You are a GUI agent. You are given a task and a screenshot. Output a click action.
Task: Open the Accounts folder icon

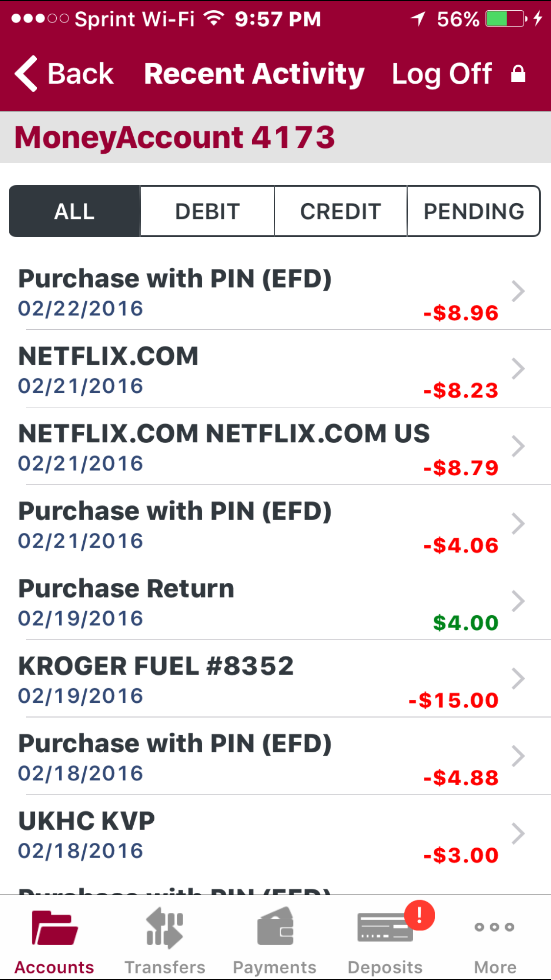pos(54,928)
